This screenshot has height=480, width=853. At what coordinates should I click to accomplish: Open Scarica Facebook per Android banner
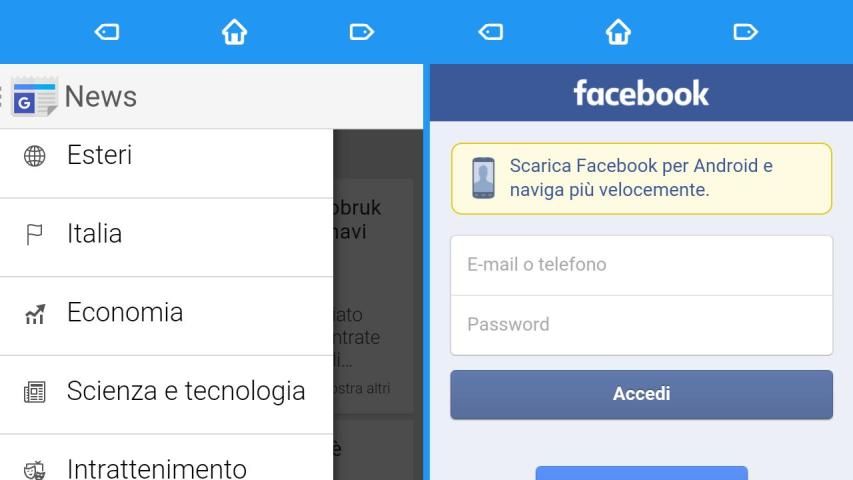641,179
